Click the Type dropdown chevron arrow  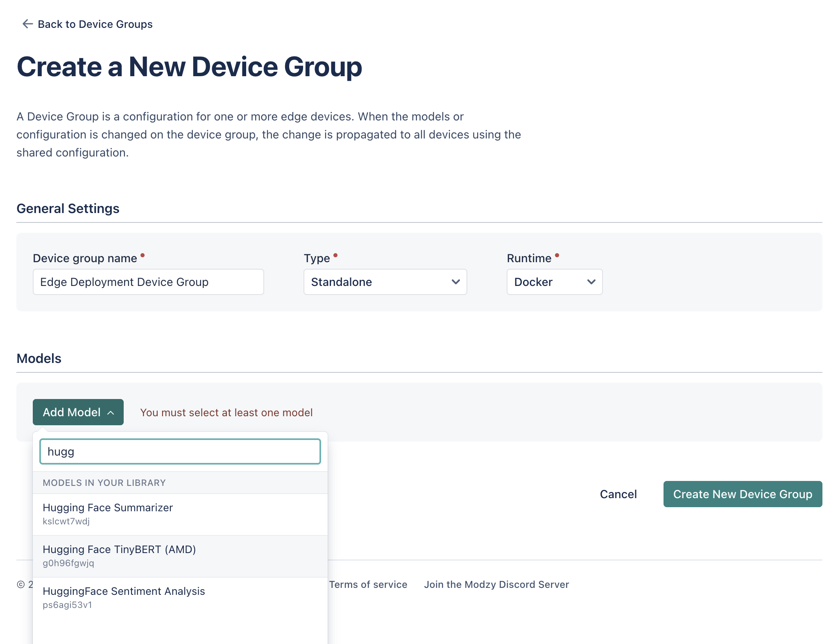point(455,282)
